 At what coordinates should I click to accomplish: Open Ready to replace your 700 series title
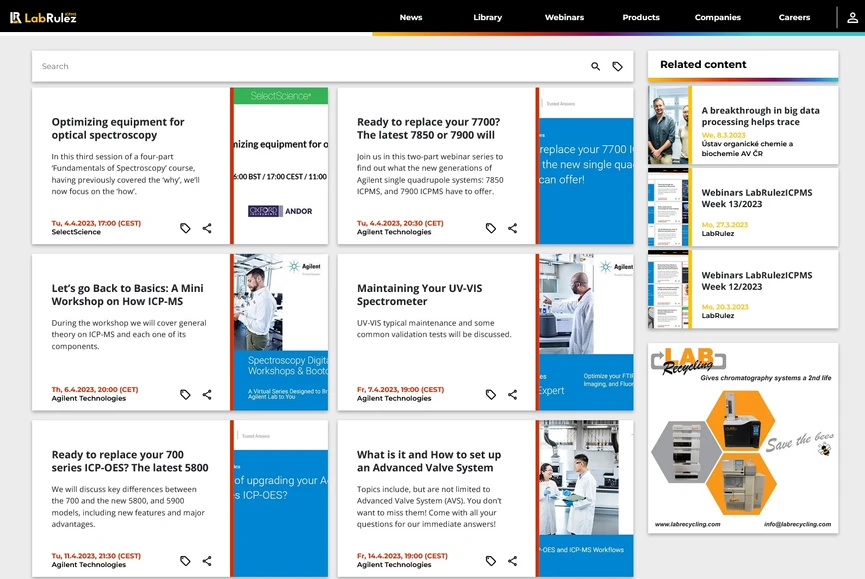[130, 461]
